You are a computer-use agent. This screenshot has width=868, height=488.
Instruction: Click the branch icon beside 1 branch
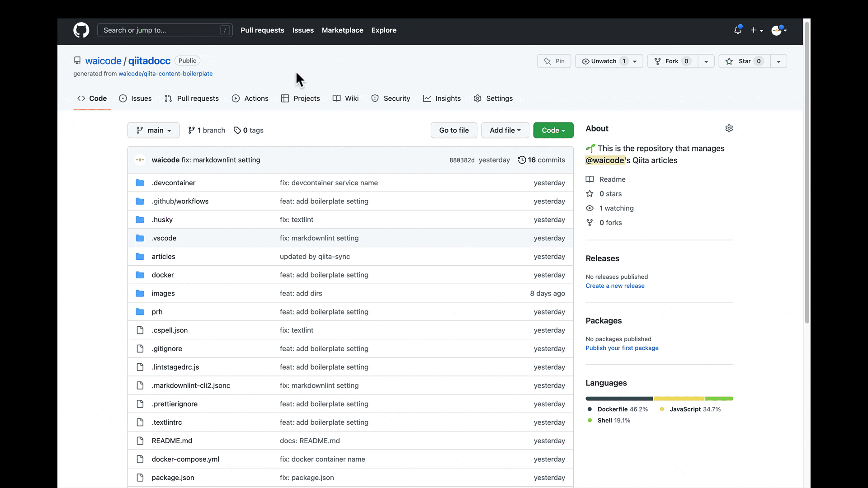192,130
